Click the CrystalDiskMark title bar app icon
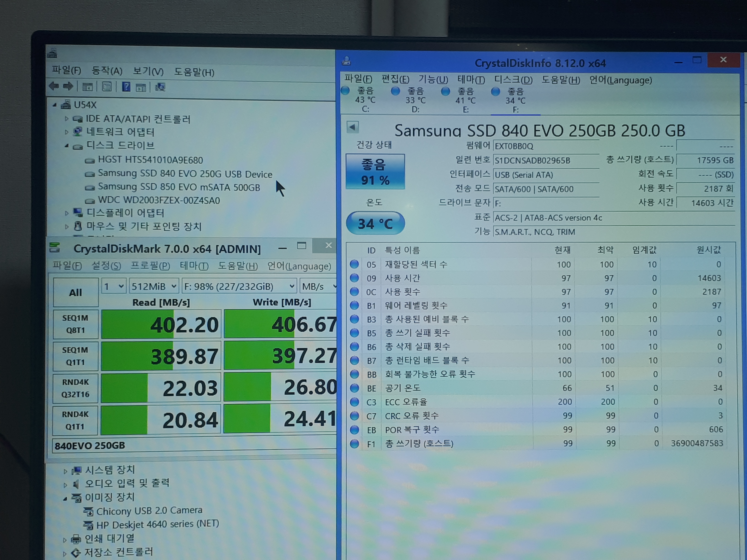Image resolution: width=747 pixels, height=560 pixels. (55, 248)
